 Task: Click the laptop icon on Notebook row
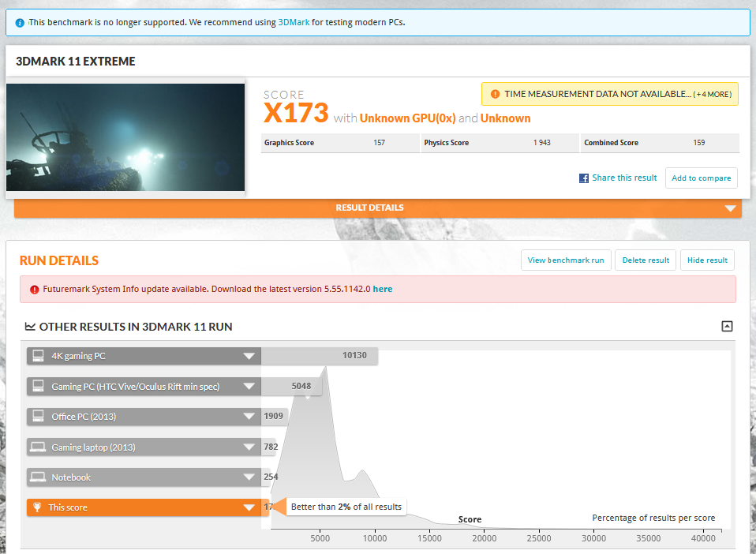38,477
